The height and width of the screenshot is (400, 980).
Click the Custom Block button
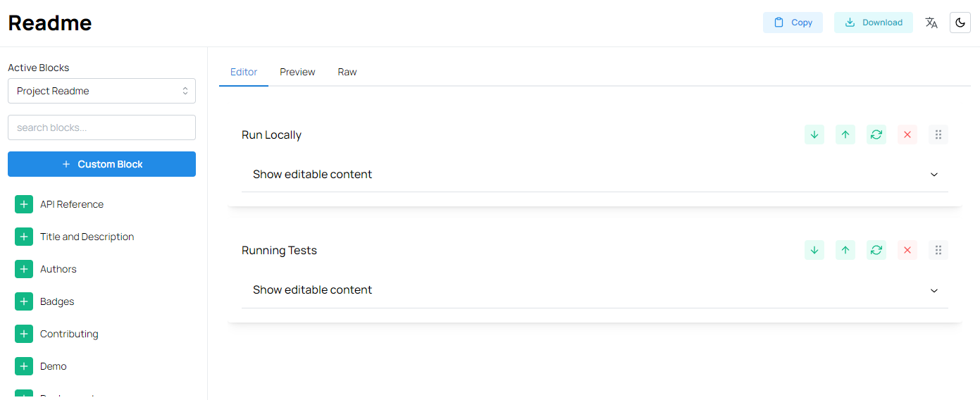point(101,164)
